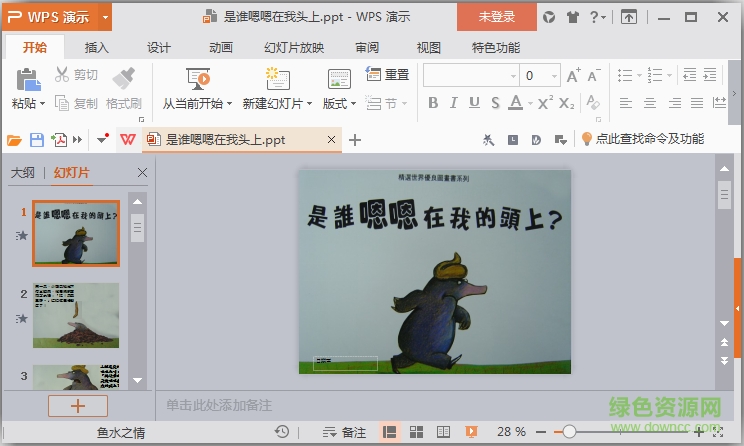Image resolution: width=744 pixels, height=446 pixels.
Task: Open the font size dropdown
Action: [x=555, y=76]
